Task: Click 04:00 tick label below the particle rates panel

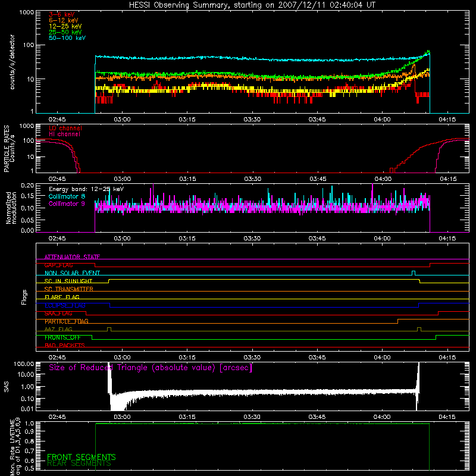Action: [x=383, y=179]
